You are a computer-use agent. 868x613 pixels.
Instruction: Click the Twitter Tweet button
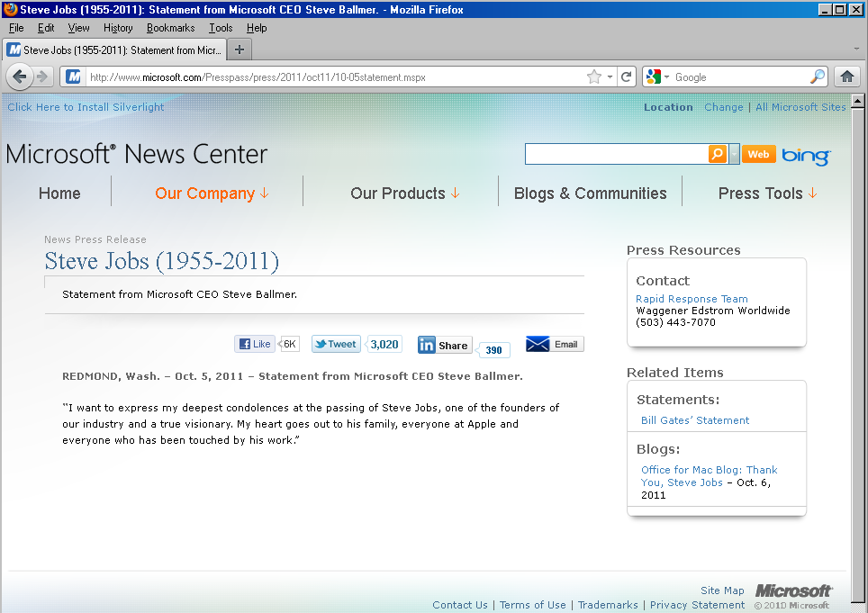click(336, 344)
